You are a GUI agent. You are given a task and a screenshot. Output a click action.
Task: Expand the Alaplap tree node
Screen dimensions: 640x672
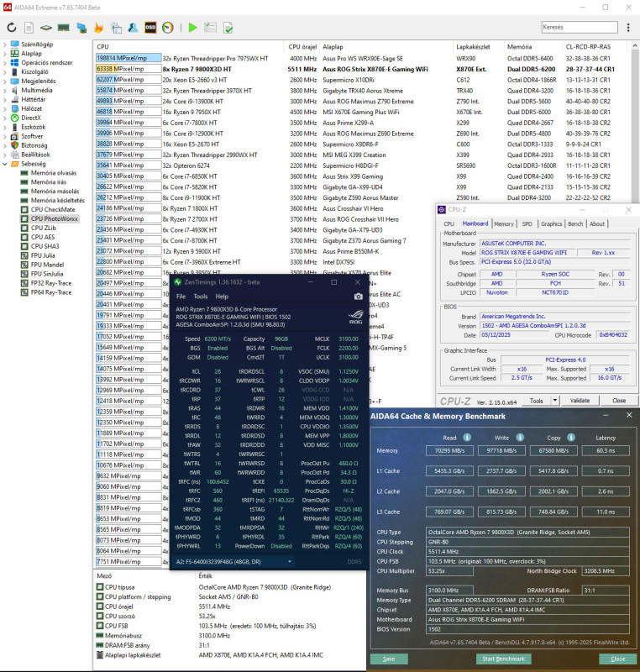(x=5, y=54)
